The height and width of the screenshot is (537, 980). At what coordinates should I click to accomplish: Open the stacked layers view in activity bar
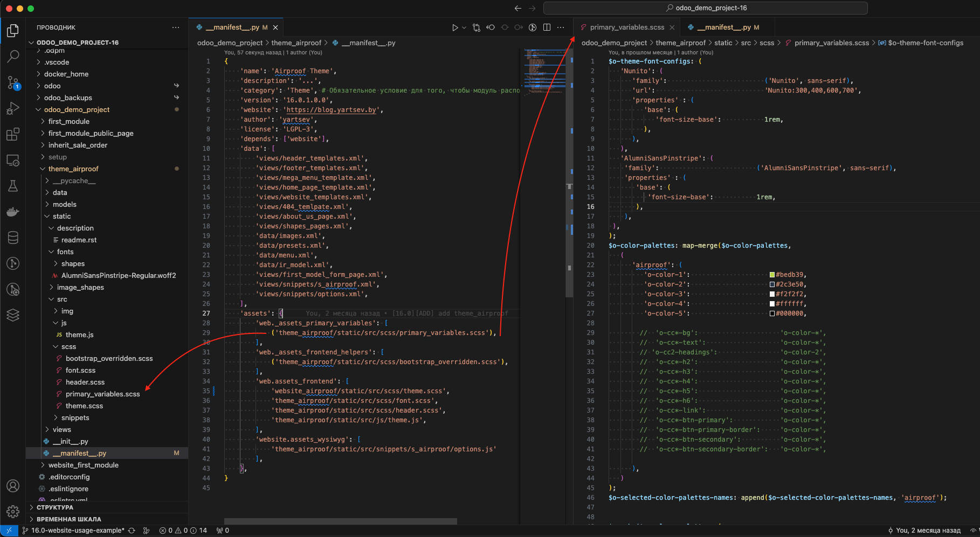click(x=13, y=315)
